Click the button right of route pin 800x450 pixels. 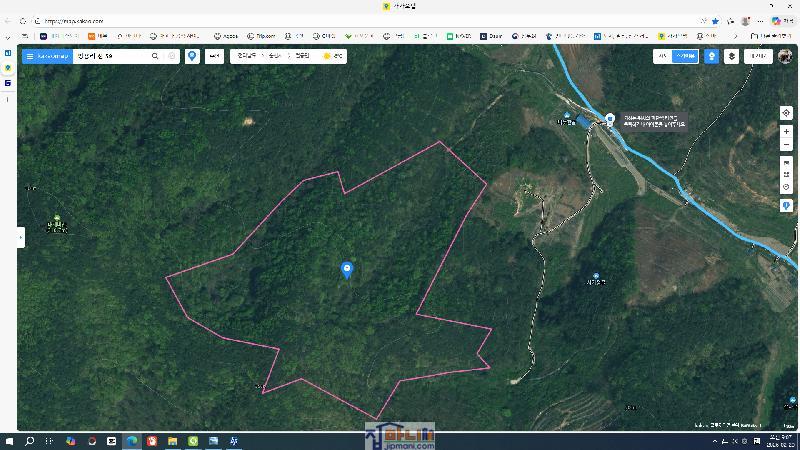click(214, 56)
